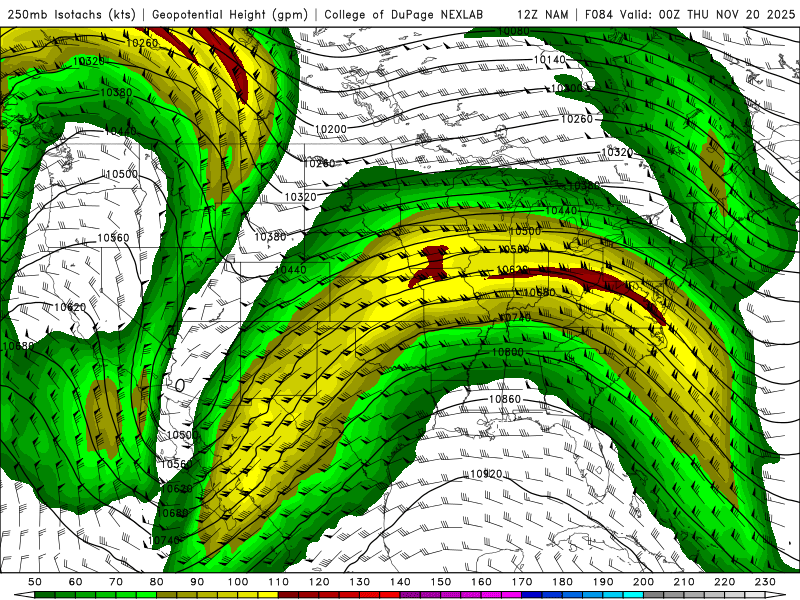The image size is (800, 600).
Task: Click the 130 value on the color scale
Action: pos(360,582)
